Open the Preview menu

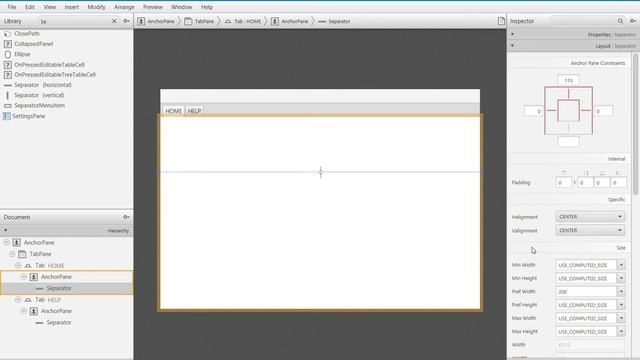point(153,7)
